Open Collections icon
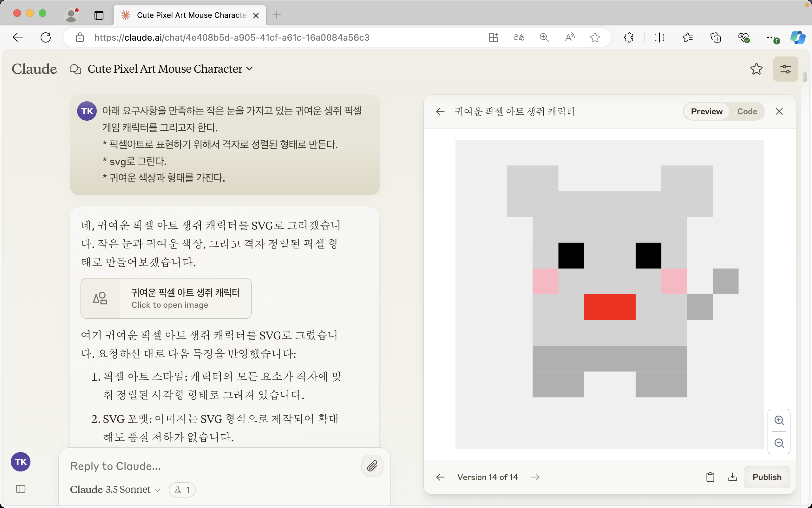812x508 pixels. click(715, 37)
